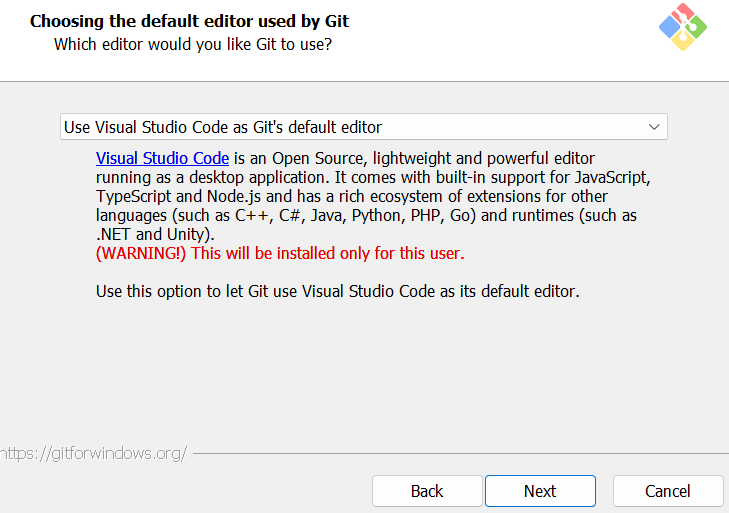This screenshot has height=513, width=729.
Task: Click the 'TypeScript and Node.js' description line
Action: 180,196
